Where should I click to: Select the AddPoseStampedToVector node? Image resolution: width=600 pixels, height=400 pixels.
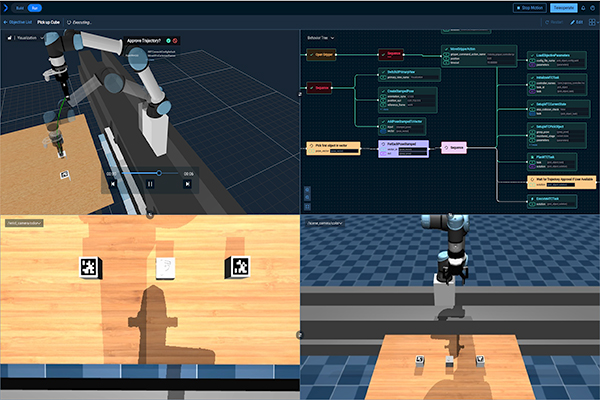pyautogui.click(x=402, y=126)
